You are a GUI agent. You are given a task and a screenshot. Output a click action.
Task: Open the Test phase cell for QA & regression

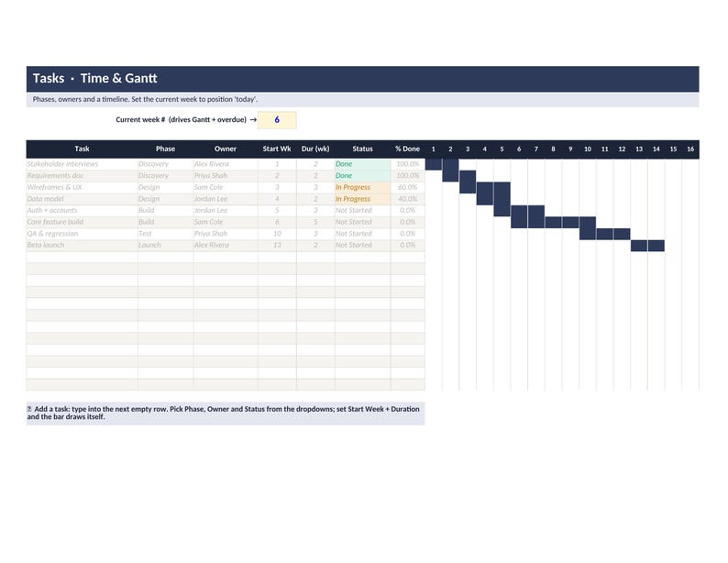click(165, 234)
